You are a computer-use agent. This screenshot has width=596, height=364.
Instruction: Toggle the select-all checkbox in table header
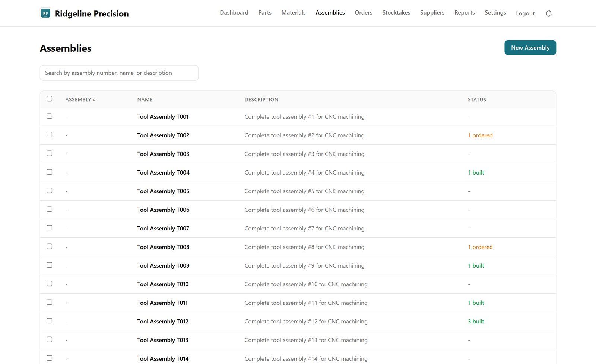click(50, 99)
